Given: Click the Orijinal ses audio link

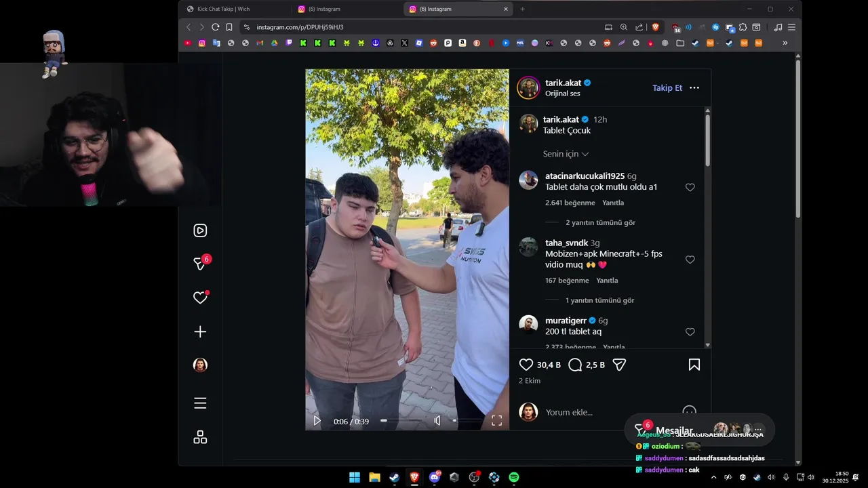Looking at the screenshot, I should [x=563, y=94].
